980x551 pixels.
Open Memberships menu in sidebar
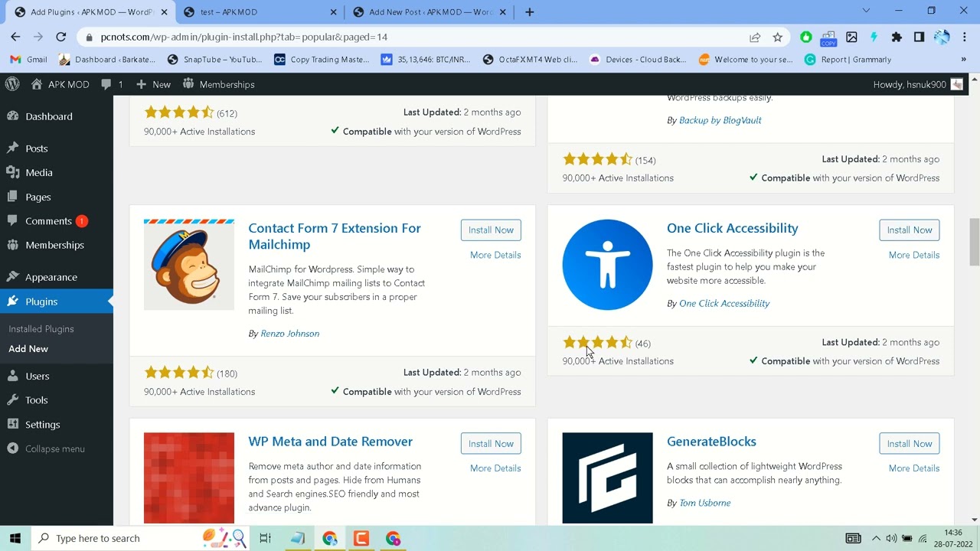[54, 245]
